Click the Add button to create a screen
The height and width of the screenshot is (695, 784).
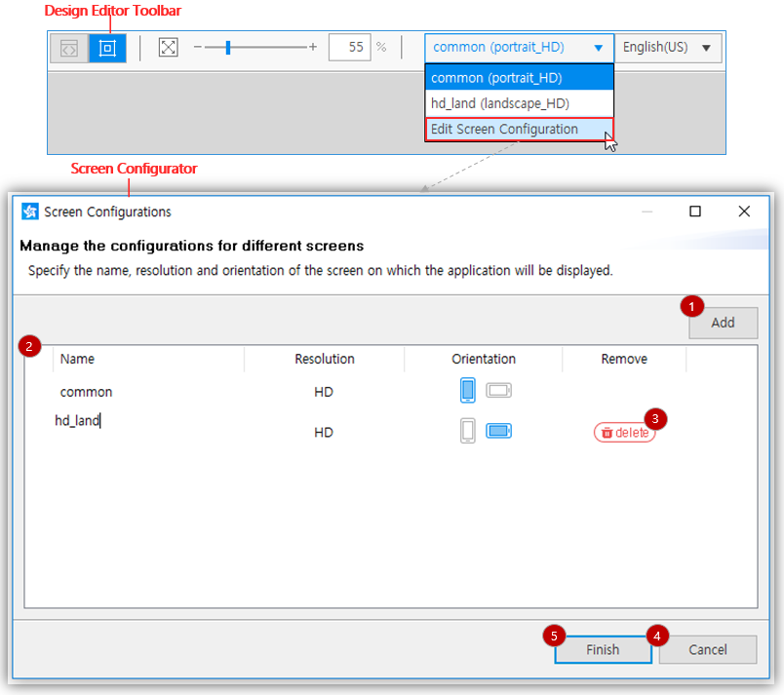coord(723,323)
